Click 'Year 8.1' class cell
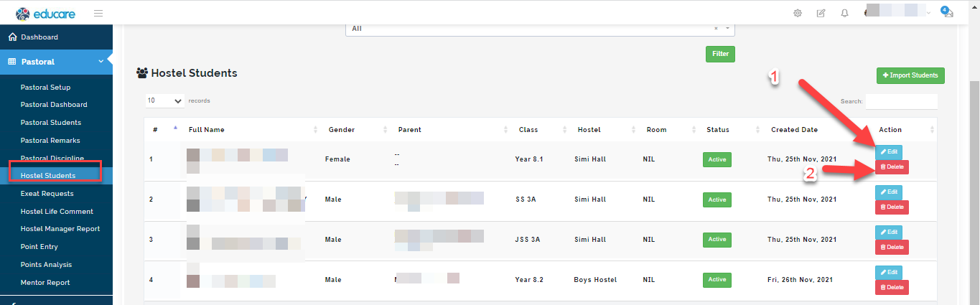 pos(529,159)
